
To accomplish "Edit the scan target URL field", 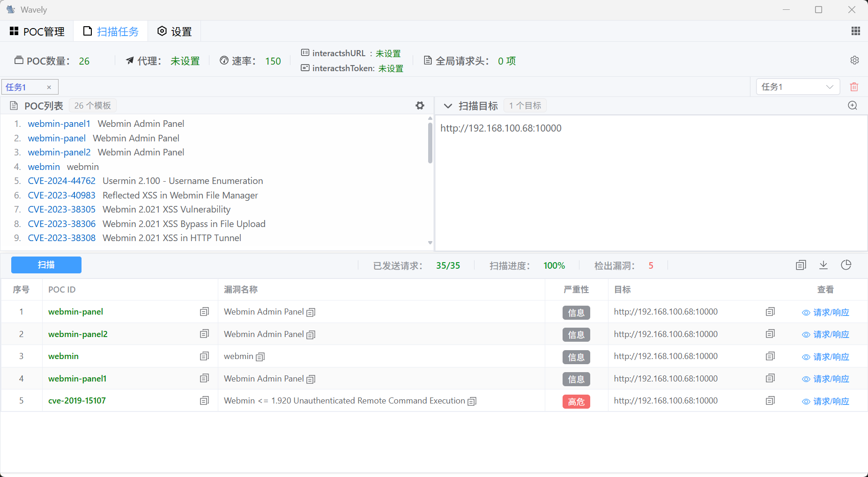I will click(651, 183).
